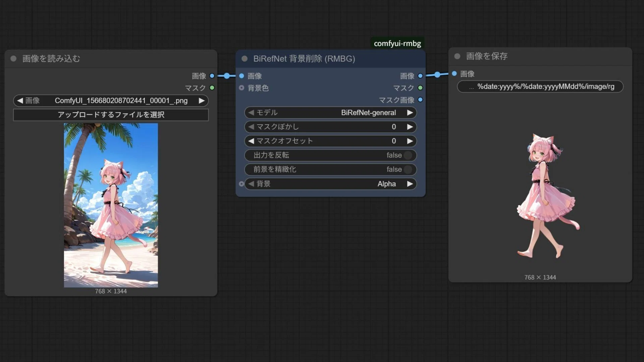Collapse the 画像を保存 node via its title dot
The image size is (644, 362).
[457, 56]
